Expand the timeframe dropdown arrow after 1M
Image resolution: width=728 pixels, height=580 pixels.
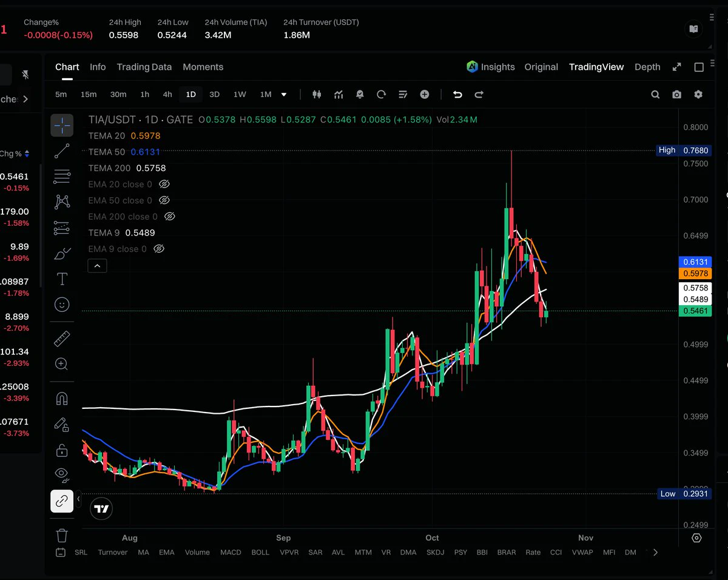(x=284, y=95)
